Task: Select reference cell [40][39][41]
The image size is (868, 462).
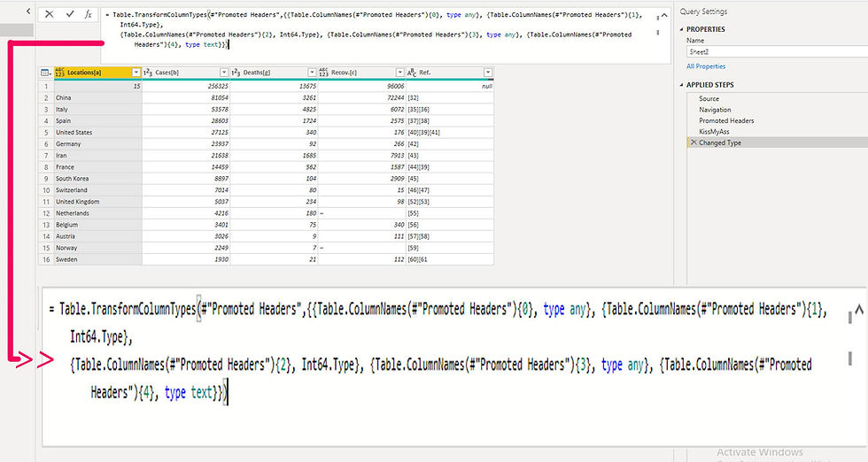Action: pos(450,132)
